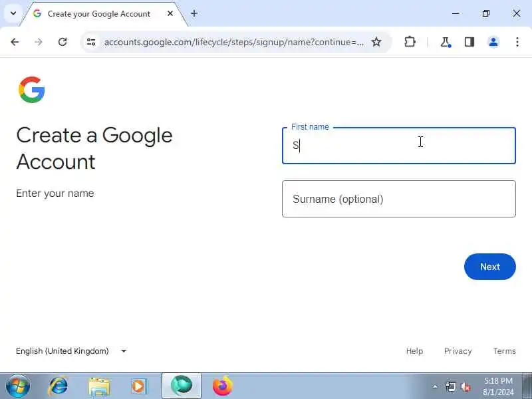Open the Extensions puzzle icon
Viewport: 532px width, 399px height.
410,42
